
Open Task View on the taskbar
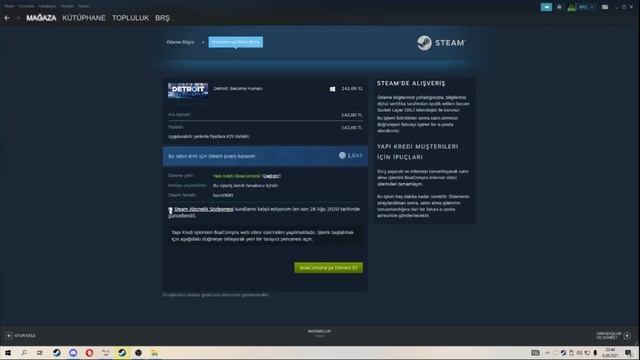click(x=40, y=353)
